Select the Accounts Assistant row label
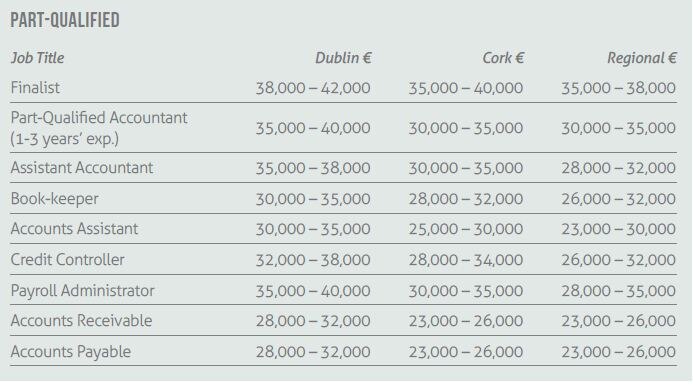The height and width of the screenshot is (386, 693). coord(74,229)
